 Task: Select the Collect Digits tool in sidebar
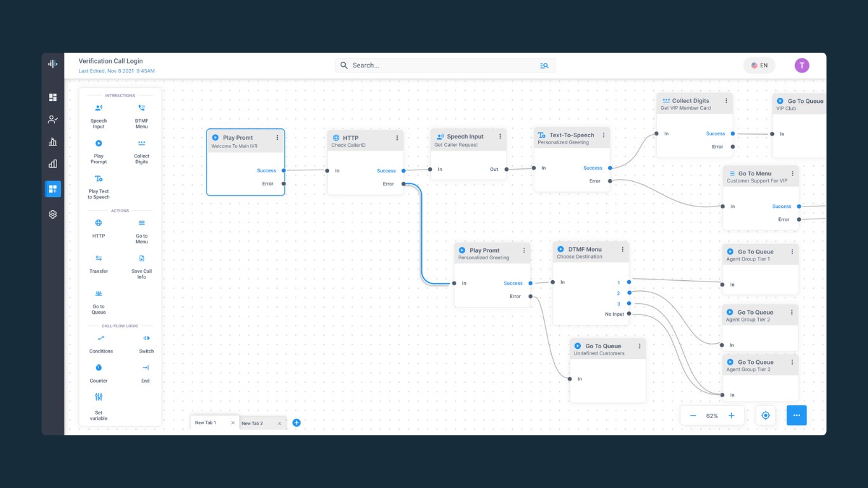[x=142, y=152]
